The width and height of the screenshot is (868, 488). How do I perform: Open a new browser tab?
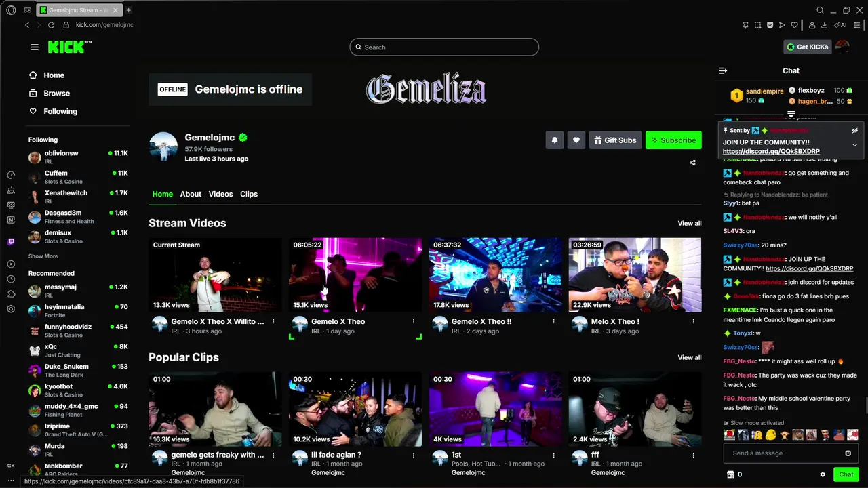click(x=128, y=10)
